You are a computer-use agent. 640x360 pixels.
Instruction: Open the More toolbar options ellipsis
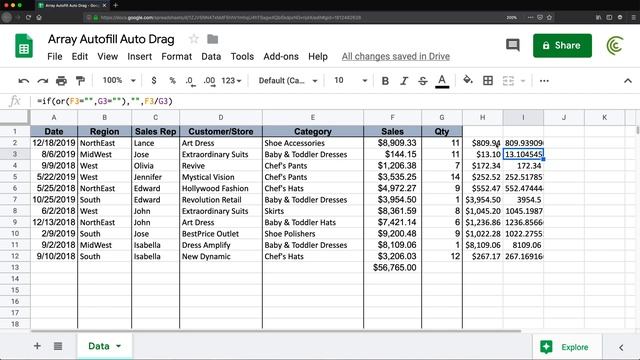pos(544,81)
